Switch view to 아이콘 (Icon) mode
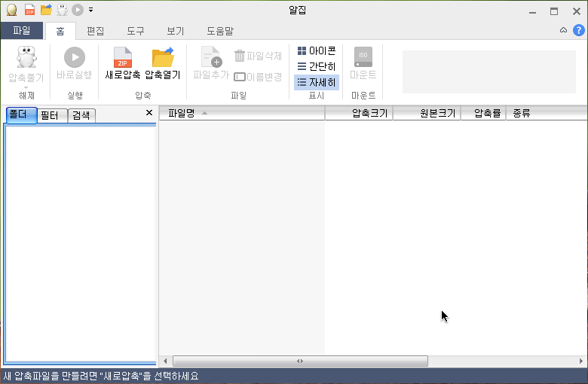 316,50
